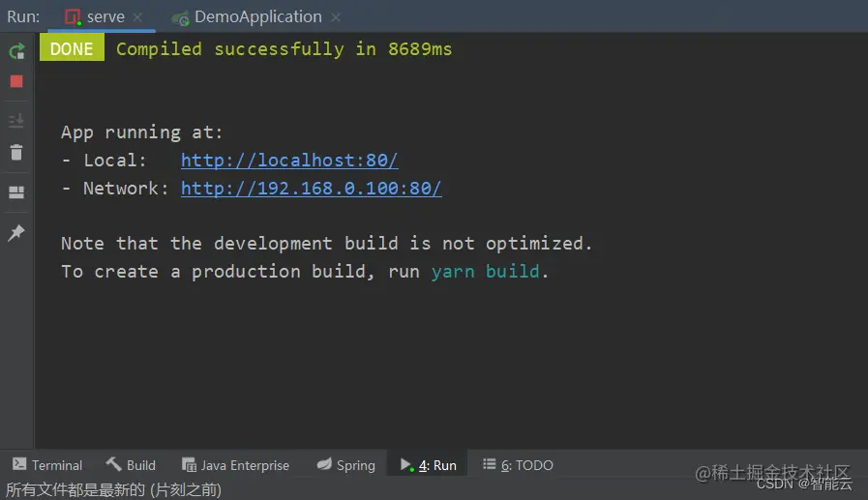Click the 'Run:' label
The width and height of the screenshot is (868, 500).
(23, 16)
